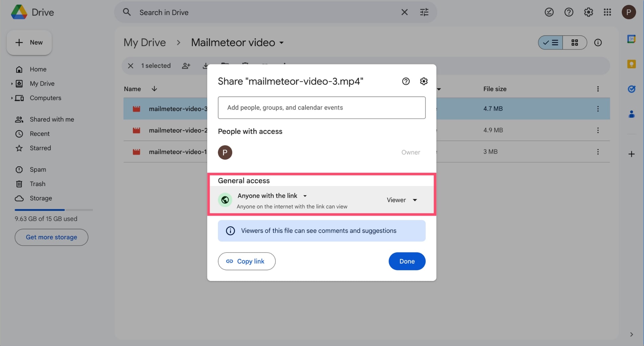
Task: Open column options three-dot menu in header
Action: pyautogui.click(x=598, y=89)
